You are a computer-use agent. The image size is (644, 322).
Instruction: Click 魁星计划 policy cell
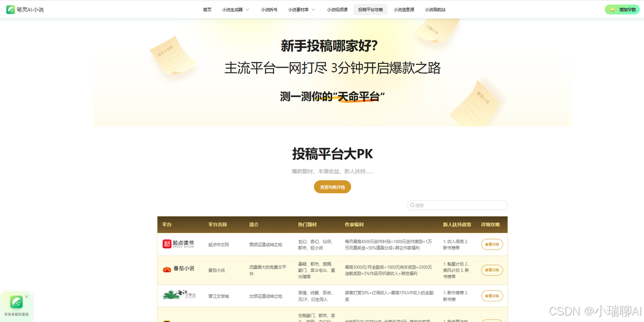(456, 270)
